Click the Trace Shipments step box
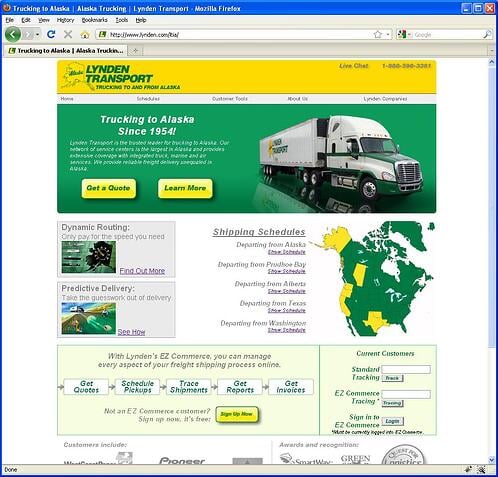The width and height of the screenshot is (498, 477). [189, 387]
